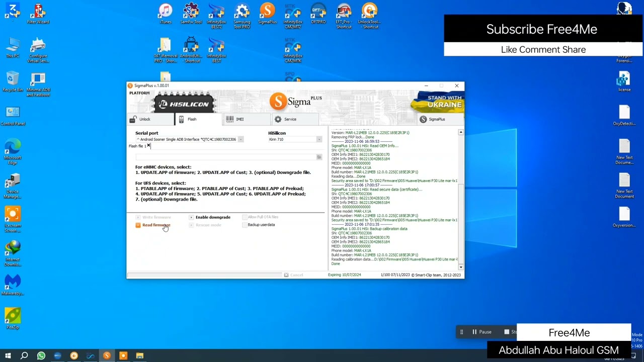Browse for flash file with folder icon
This screenshot has width=644, height=362.
pos(319,157)
